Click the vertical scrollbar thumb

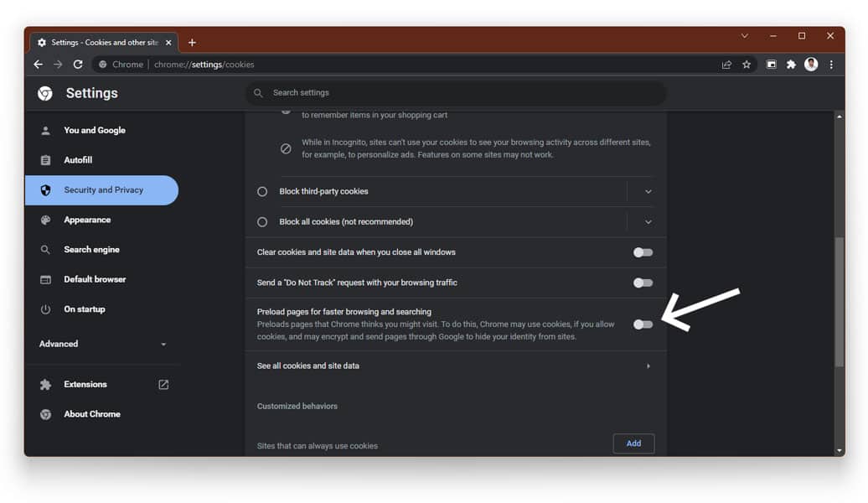[840, 302]
